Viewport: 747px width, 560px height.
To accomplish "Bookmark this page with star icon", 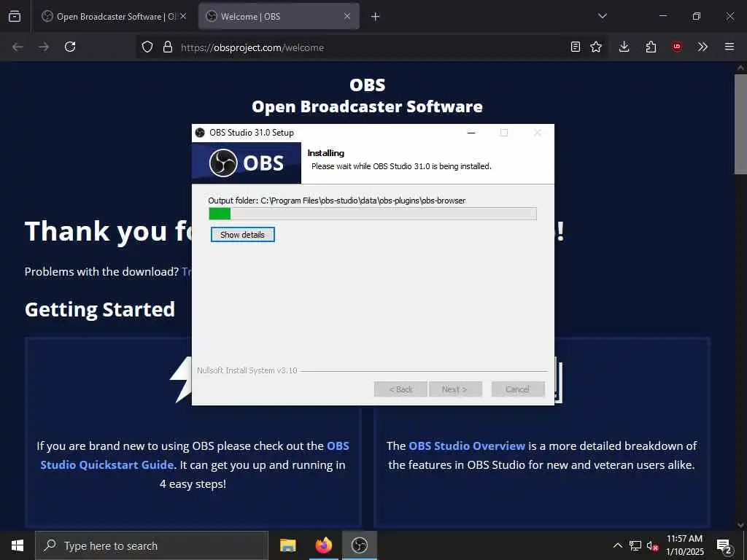I will [596, 47].
